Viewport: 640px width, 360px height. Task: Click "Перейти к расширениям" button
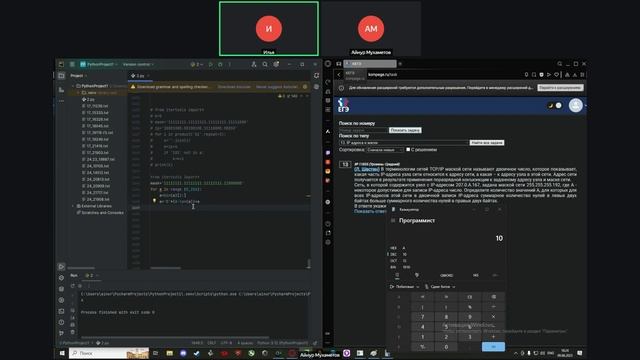coord(560,88)
